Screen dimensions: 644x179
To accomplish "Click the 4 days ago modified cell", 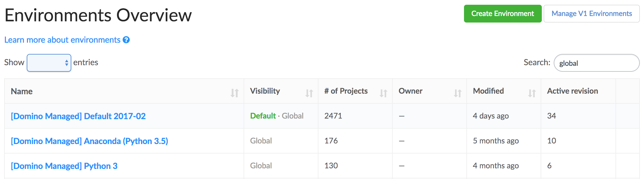I will tap(504, 116).
